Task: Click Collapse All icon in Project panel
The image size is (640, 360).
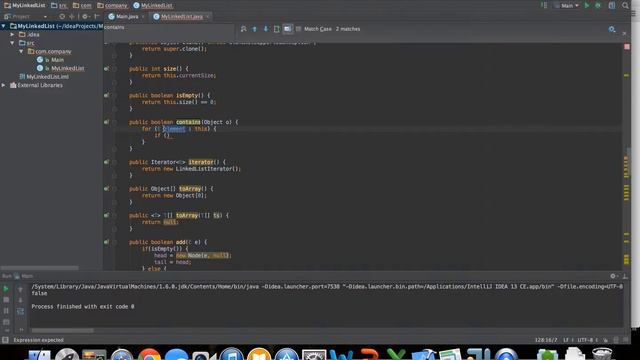Action: click(72, 17)
